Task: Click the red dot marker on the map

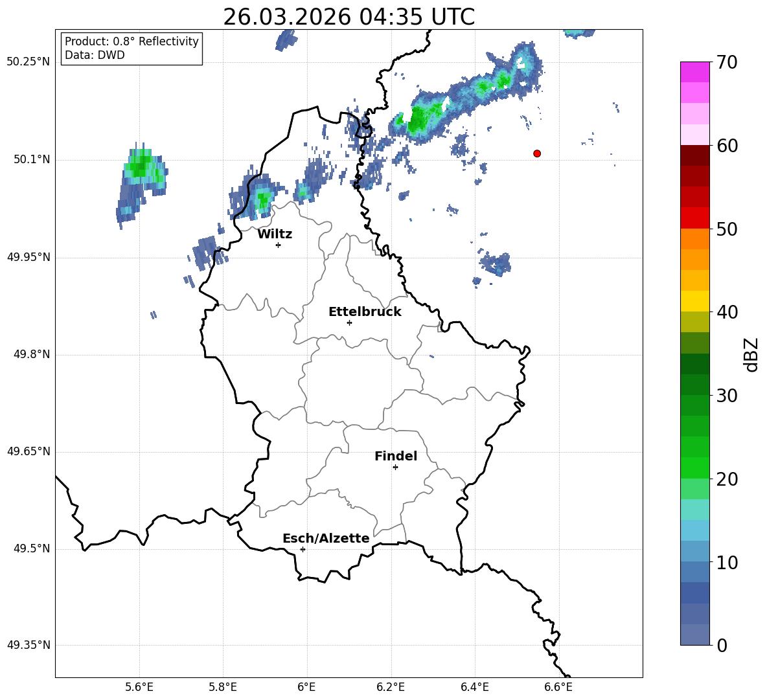Action: (x=537, y=153)
